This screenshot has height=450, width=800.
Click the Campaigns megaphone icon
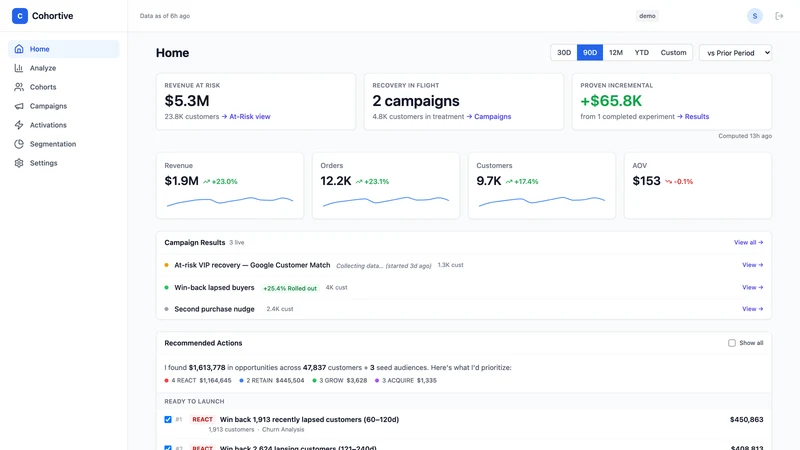click(x=19, y=106)
